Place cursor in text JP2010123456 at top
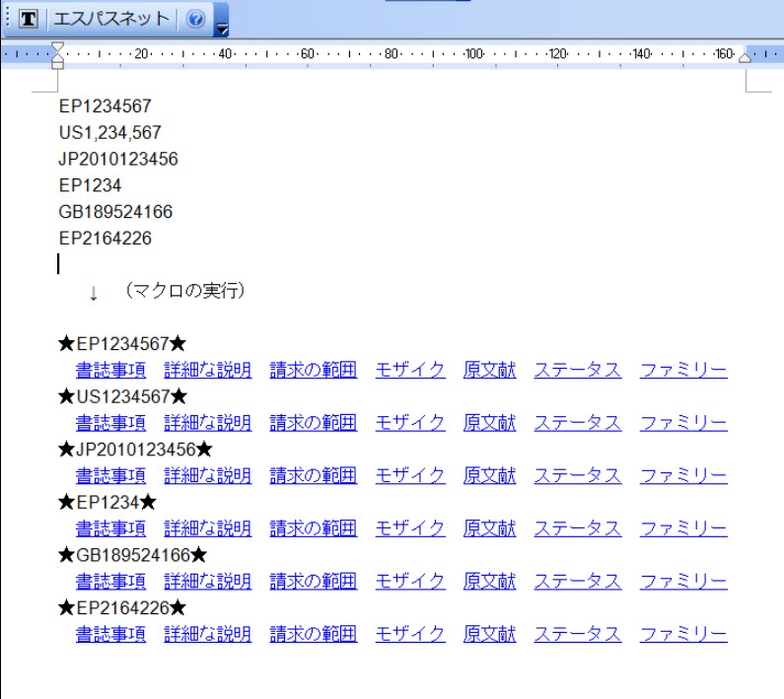Screen dimensions: 784x699 point(118,159)
